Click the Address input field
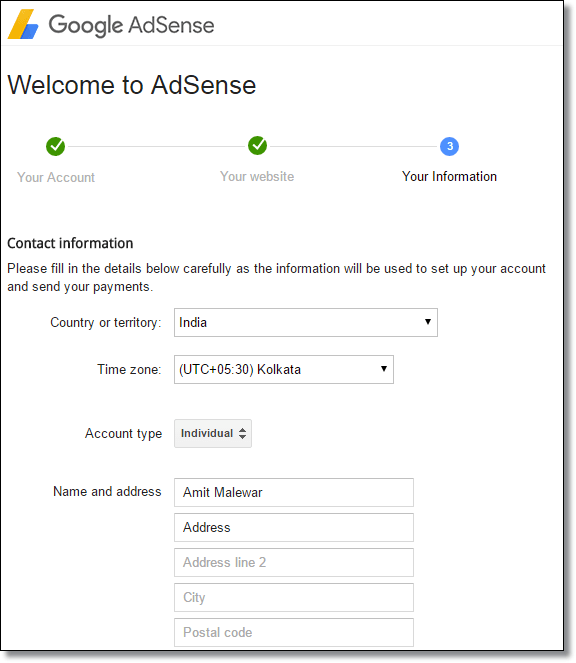Image resolution: width=576 pixels, height=663 pixels. point(294,528)
